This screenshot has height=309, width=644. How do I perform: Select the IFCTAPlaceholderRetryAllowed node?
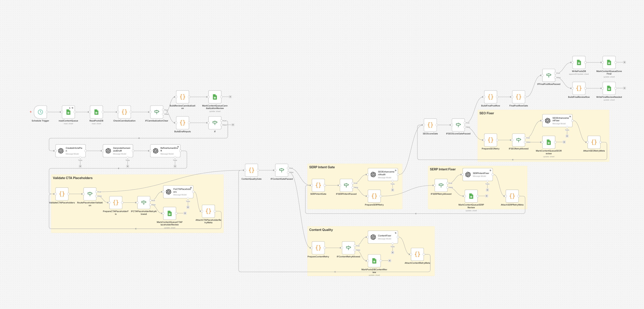144,203
